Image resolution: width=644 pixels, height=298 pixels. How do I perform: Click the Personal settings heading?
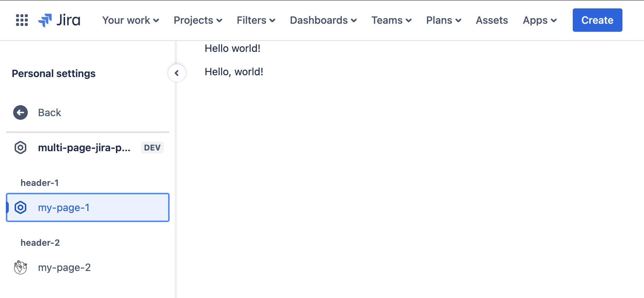(54, 73)
